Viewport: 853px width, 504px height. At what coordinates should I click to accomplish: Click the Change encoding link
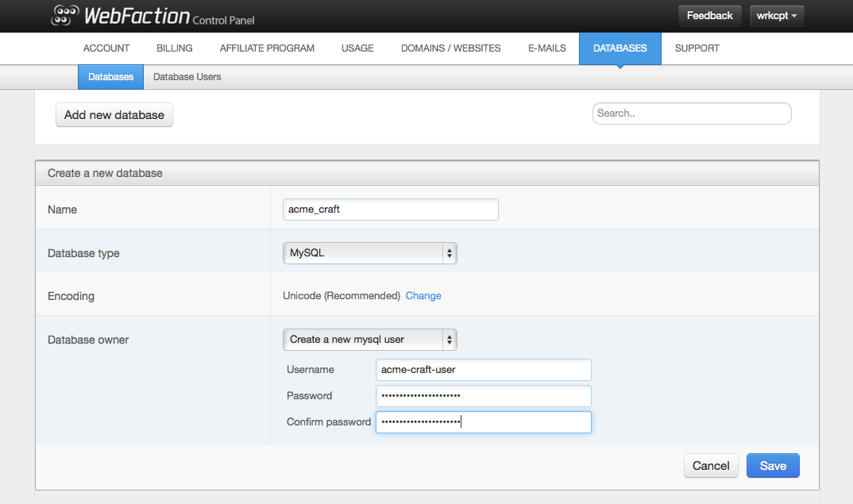423,296
